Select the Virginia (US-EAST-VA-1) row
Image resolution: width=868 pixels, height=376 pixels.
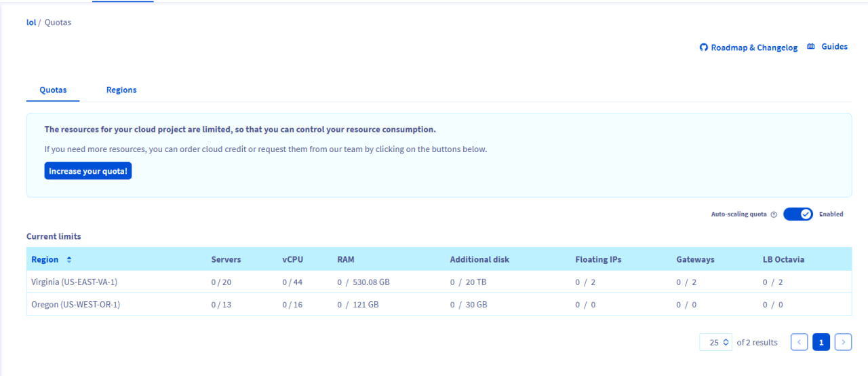(439, 282)
